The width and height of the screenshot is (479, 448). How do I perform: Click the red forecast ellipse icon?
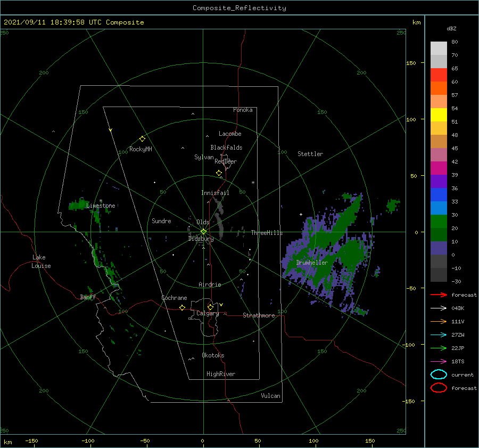(x=439, y=388)
